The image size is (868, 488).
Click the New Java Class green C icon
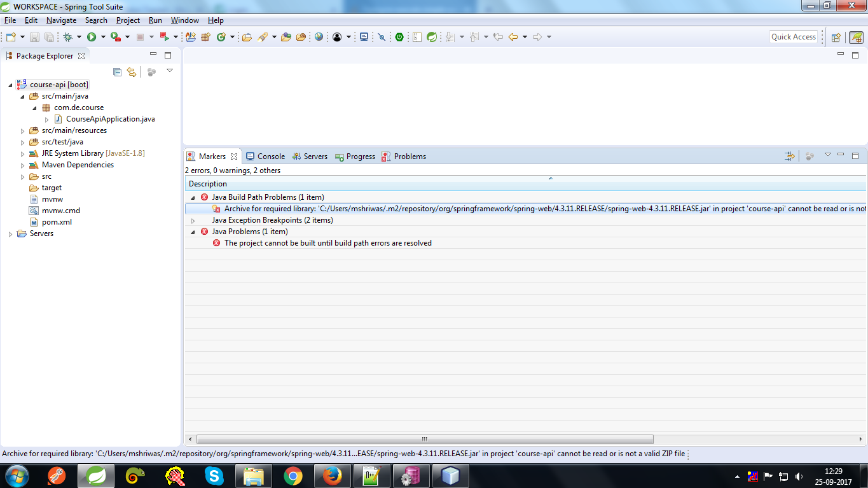point(221,37)
